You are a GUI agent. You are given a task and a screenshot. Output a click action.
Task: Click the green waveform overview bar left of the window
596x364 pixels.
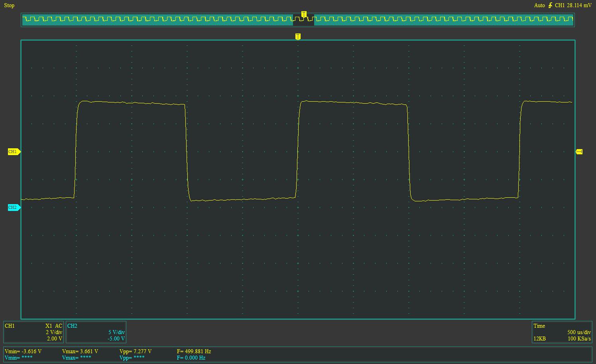click(x=157, y=20)
